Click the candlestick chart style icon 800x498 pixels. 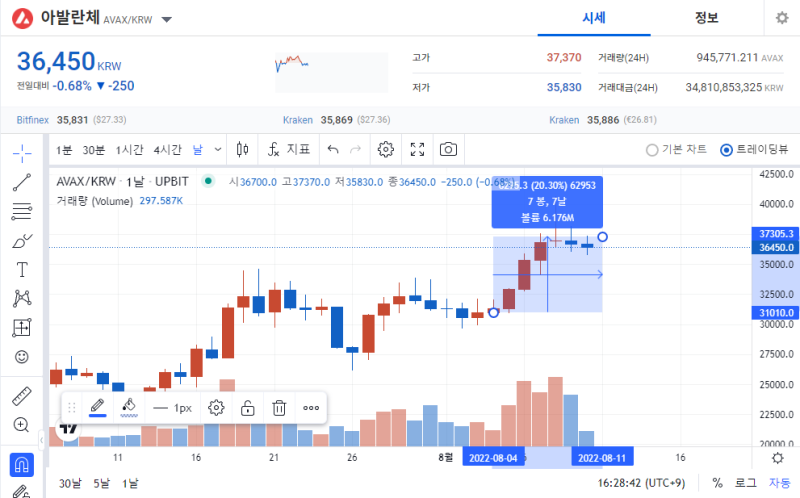tap(242, 150)
